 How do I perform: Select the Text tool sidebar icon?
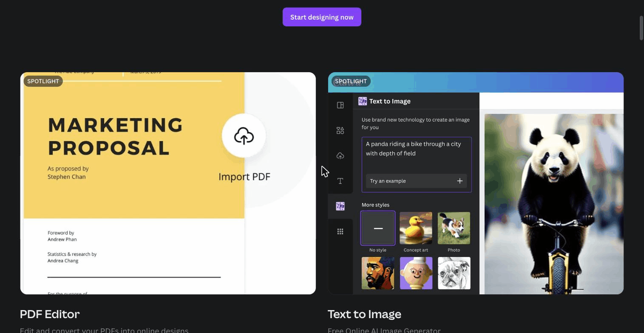340,181
